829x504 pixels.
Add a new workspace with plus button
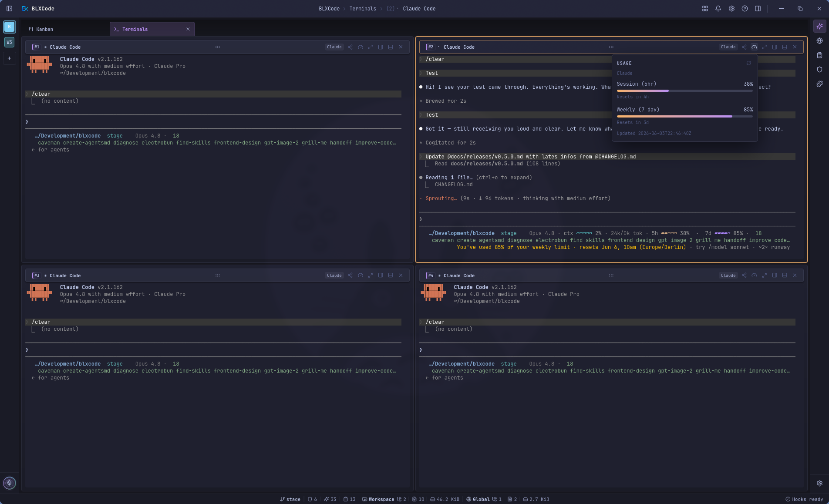pos(9,58)
